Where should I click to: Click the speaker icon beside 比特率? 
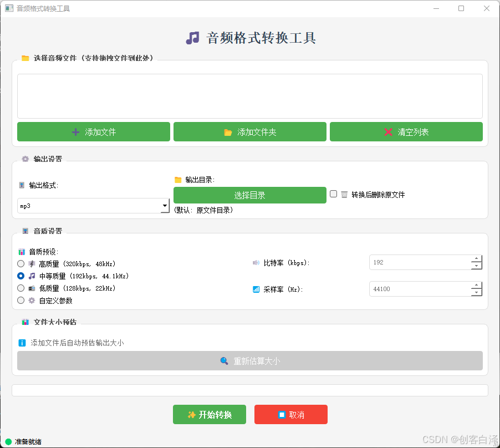(x=256, y=263)
